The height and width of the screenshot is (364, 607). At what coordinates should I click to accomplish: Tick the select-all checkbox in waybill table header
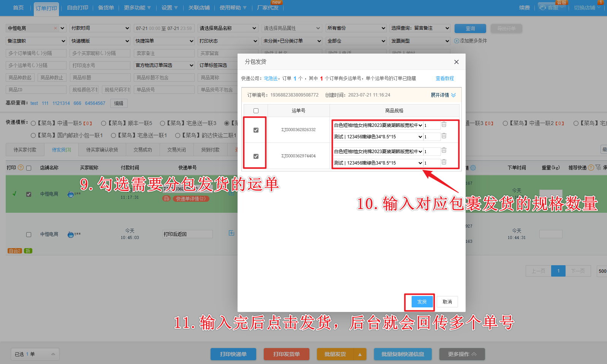[256, 111]
